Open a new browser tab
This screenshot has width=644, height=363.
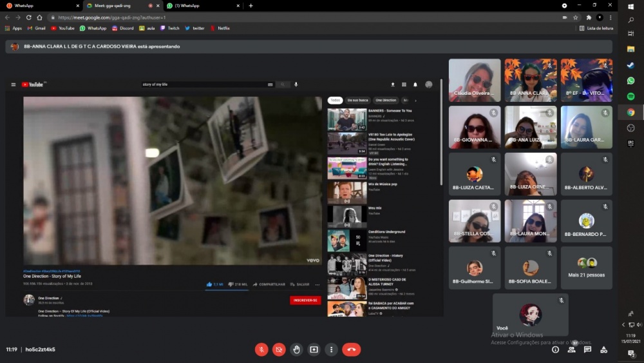coord(251,6)
